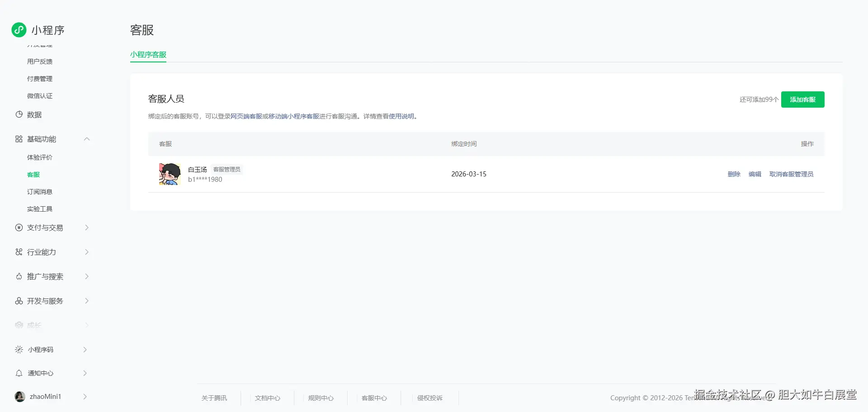Open the 侵权投诉 footer link
The image size is (868, 412).
[x=430, y=398]
